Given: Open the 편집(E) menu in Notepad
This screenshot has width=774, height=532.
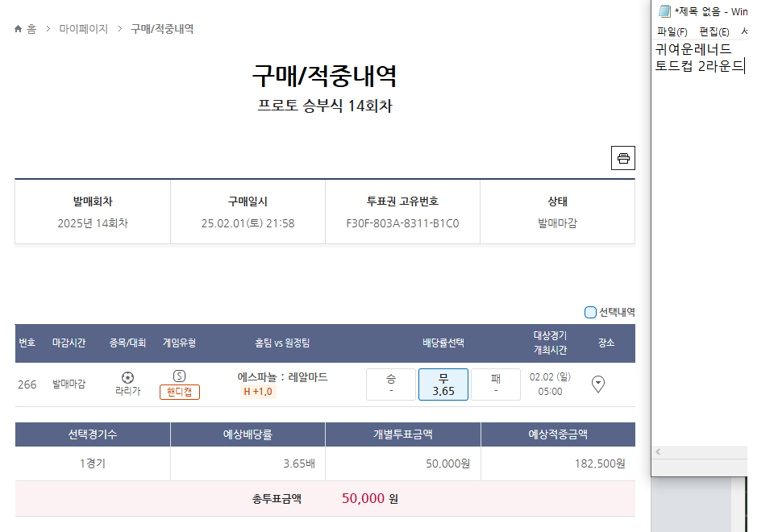Looking at the screenshot, I should point(714,32).
